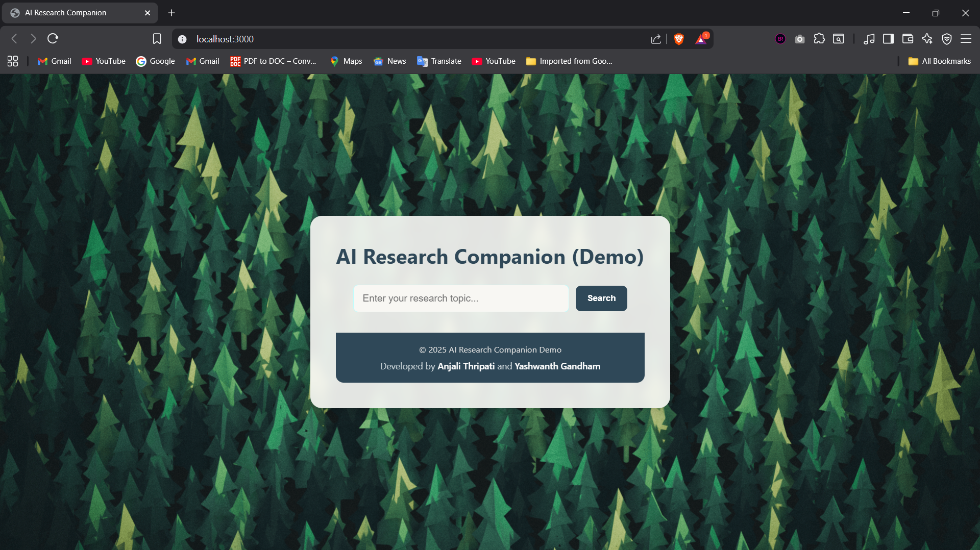Viewport: 980px width, 550px height.
Task: Open the Brave VPN shield icon
Action: point(947,39)
